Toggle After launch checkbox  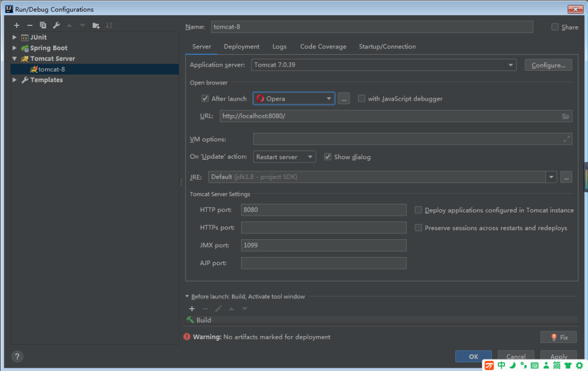[205, 98]
